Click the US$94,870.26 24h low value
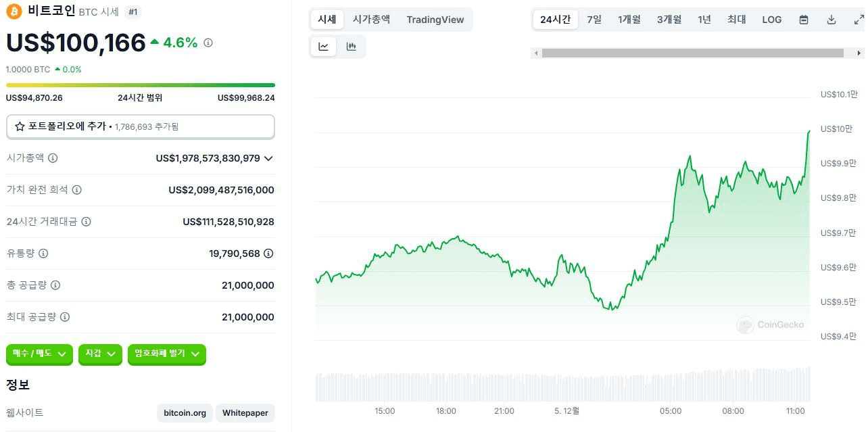 tap(34, 97)
